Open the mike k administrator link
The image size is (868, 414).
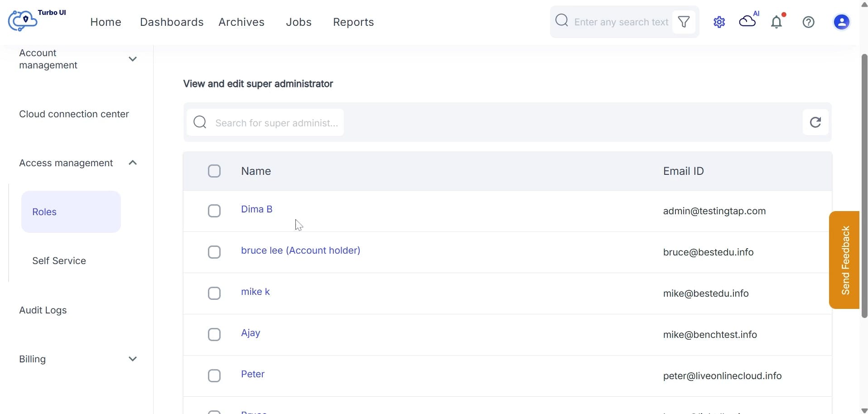pyautogui.click(x=256, y=291)
